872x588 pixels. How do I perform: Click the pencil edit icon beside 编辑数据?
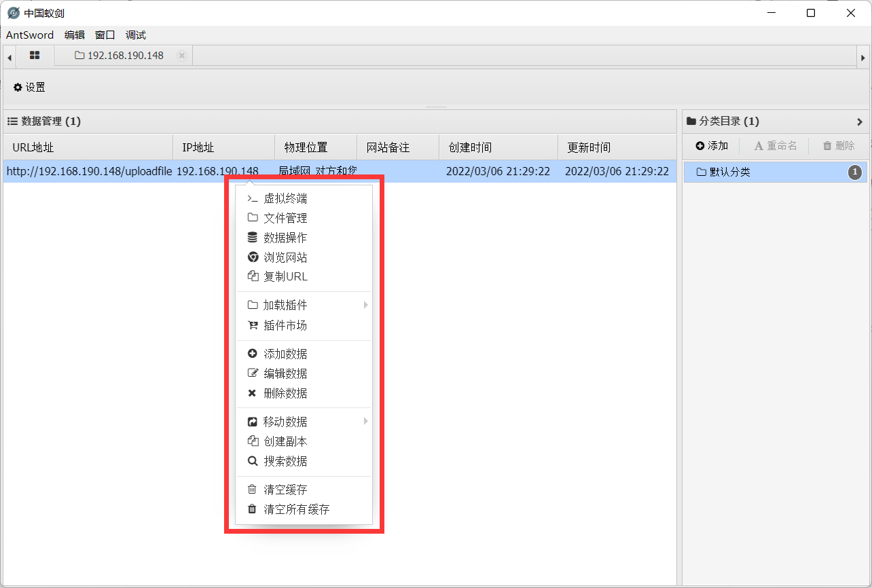click(x=252, y=373)
